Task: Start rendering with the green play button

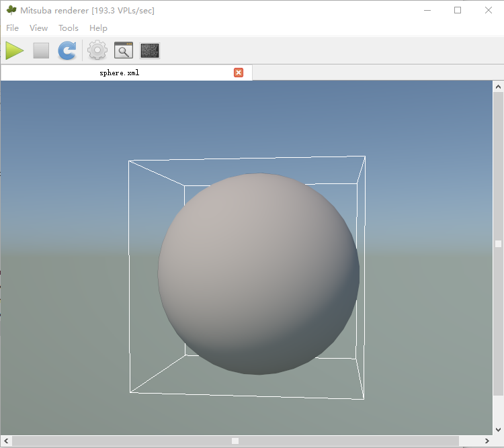Action: pos(15,50)
